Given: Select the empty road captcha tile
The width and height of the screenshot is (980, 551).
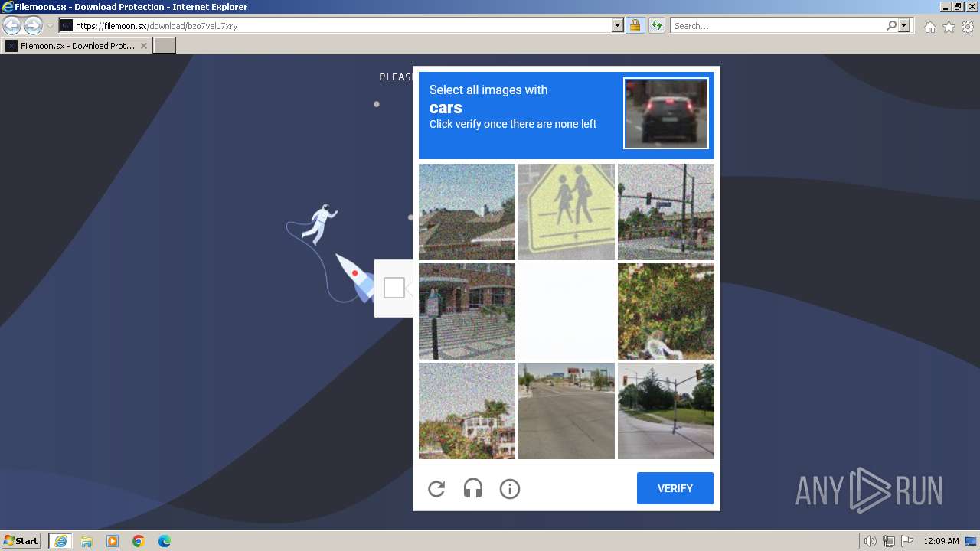Looking at the screenshot, I should click(567, 411).
